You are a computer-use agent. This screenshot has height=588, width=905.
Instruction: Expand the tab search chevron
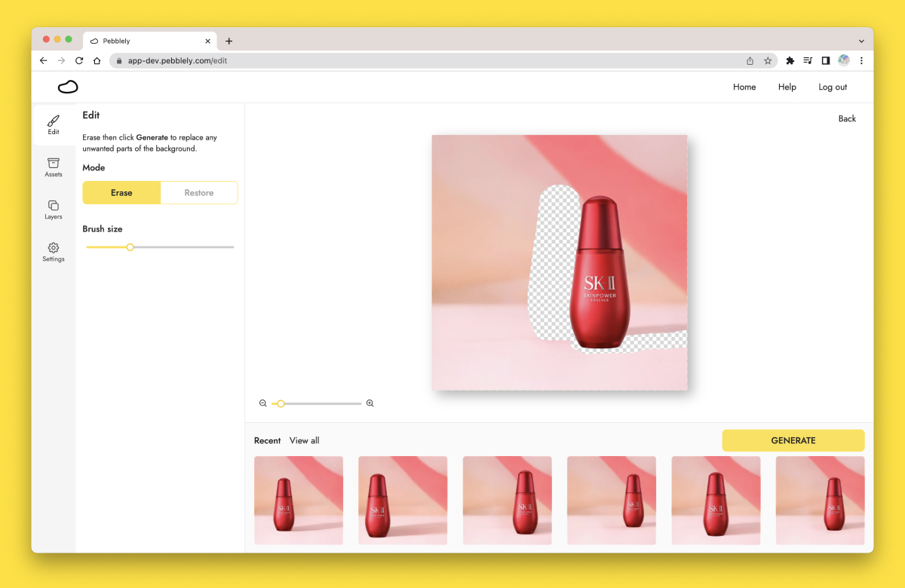861,41
